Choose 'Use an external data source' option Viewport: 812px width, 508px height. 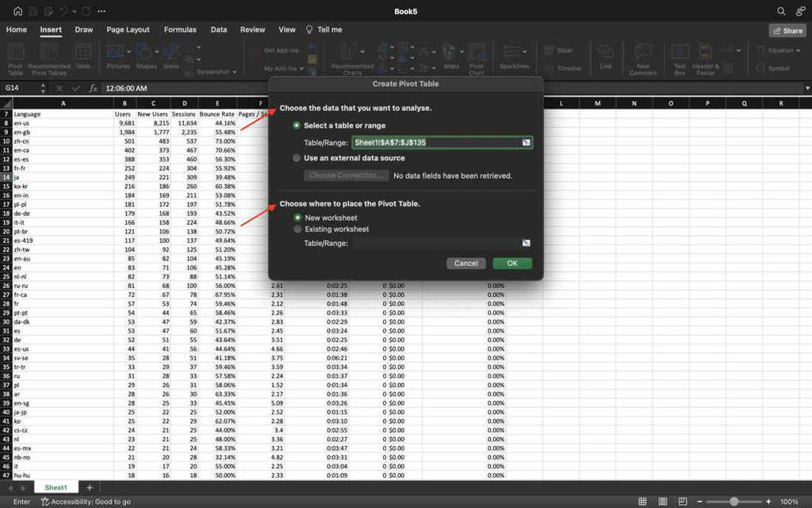pyautogui.click(x=297, y=158)
